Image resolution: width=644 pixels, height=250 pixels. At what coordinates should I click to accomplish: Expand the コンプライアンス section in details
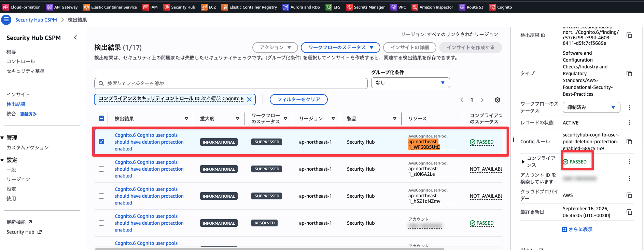[523, 162]
